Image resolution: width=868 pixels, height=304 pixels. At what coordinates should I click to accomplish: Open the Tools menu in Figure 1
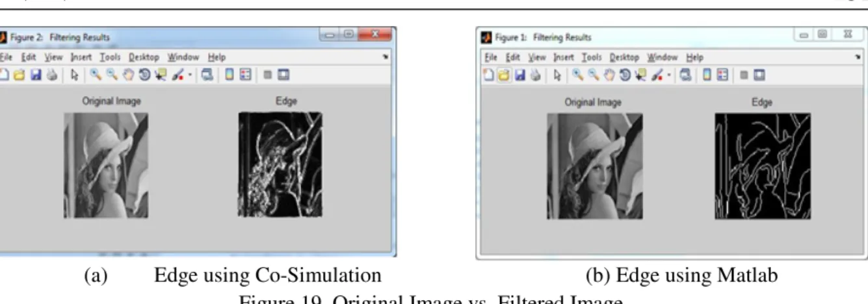pyautogui.click(x=592, y=57)
